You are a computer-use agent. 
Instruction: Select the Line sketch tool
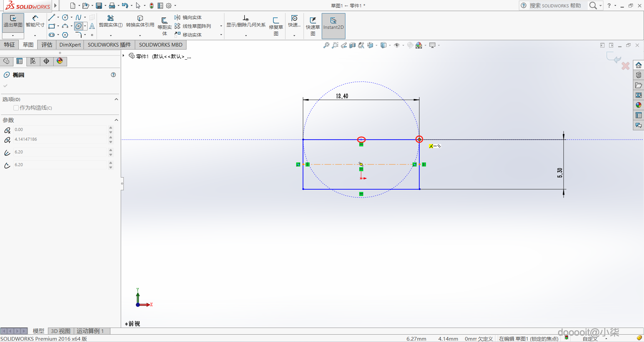[51, 17]
